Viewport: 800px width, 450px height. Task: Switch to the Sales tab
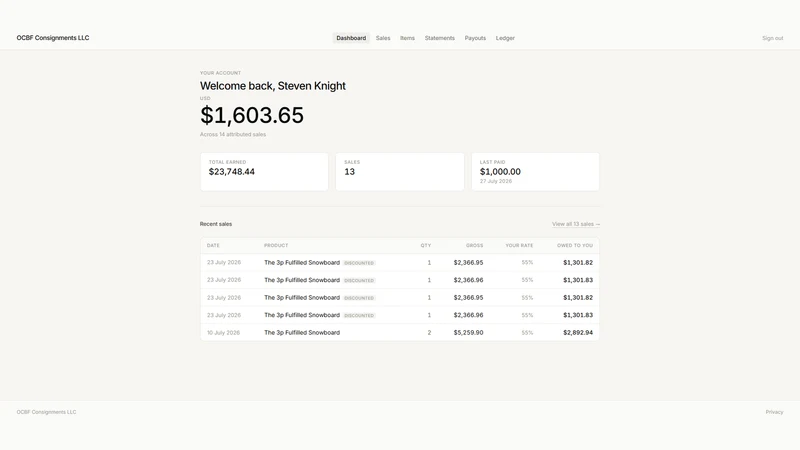point(383,38)
